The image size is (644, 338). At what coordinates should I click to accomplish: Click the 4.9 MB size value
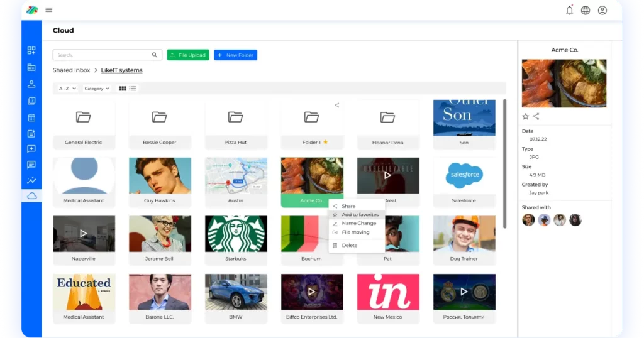(x=537, y=175)
